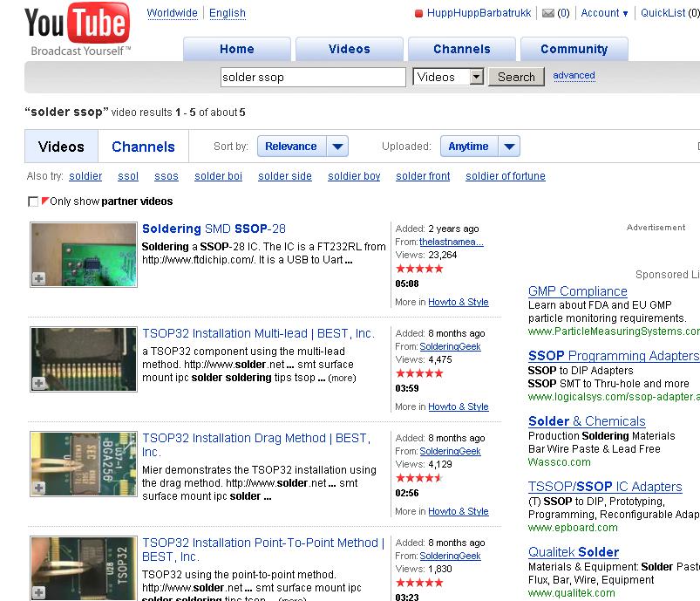Open the TSOP32 Multi-lead video thumbnail
The height and width of the screenshot is (601, 700).
coord(84,359)
